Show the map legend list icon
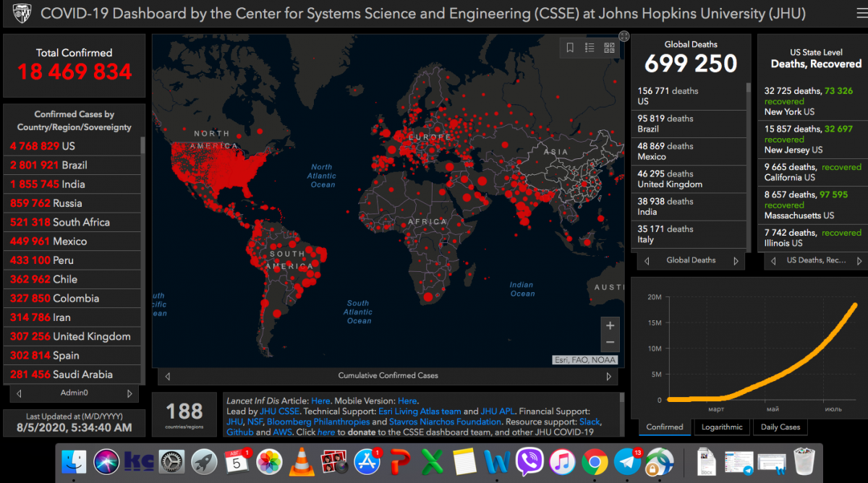The image size is (868, 483). 590,48
